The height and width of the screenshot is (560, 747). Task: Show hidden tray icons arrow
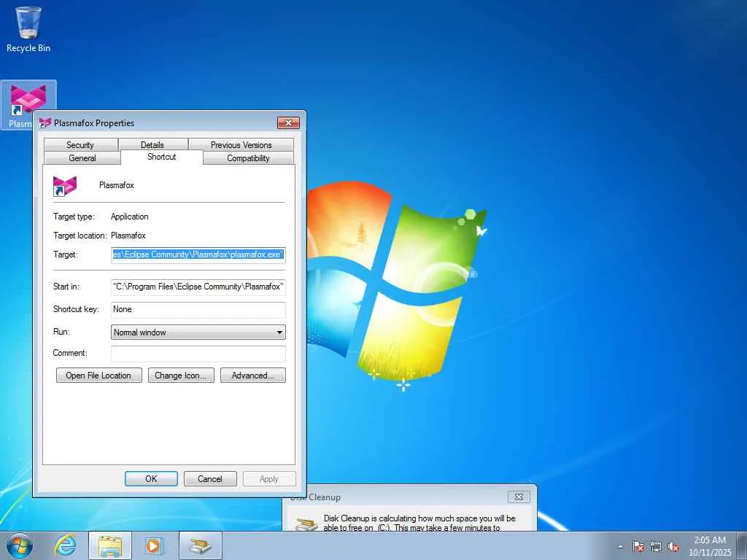(x=620, y=546)
